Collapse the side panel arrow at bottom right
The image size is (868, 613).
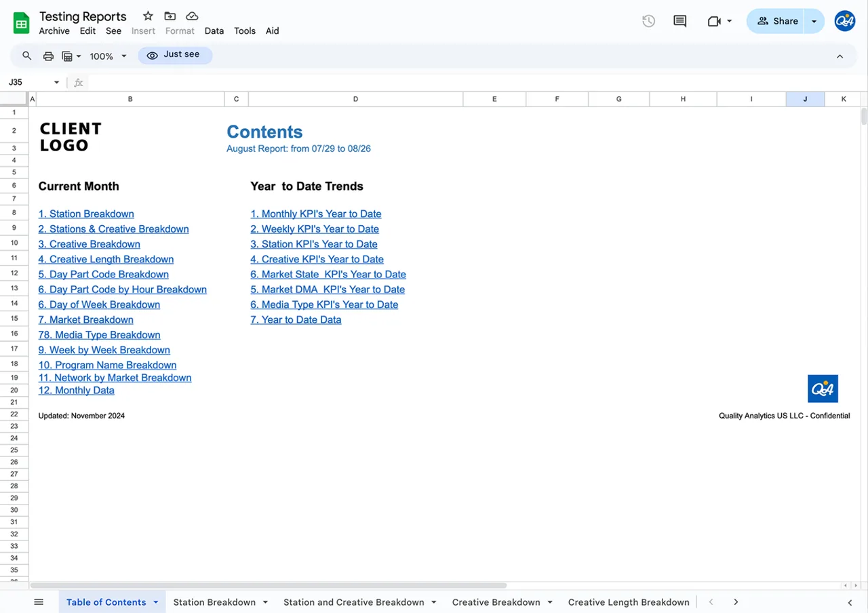pos(850,602)
